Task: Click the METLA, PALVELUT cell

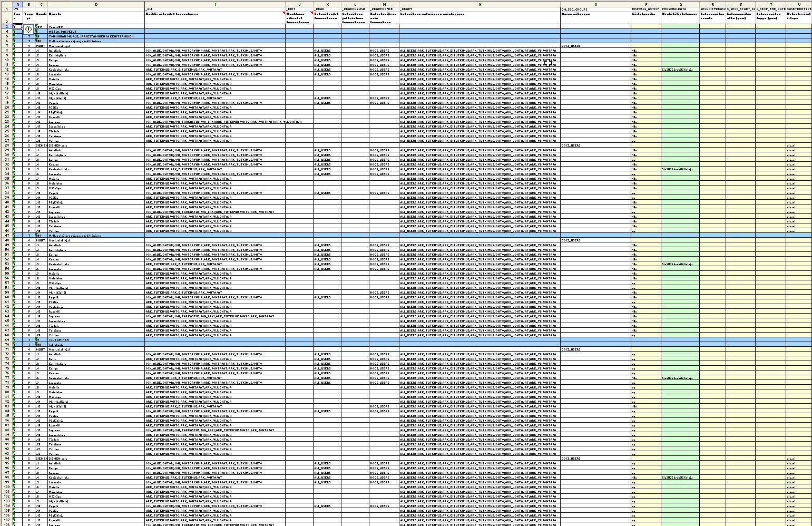Action: [x=96, y=32]
